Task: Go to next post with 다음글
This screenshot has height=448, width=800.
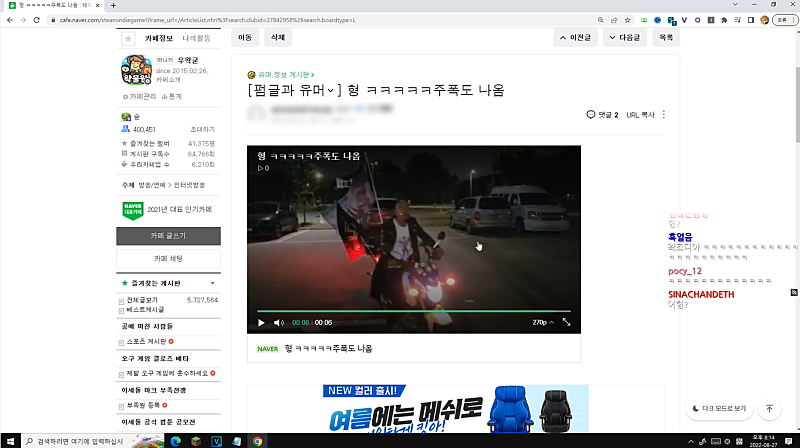Action: coord(625,37)
